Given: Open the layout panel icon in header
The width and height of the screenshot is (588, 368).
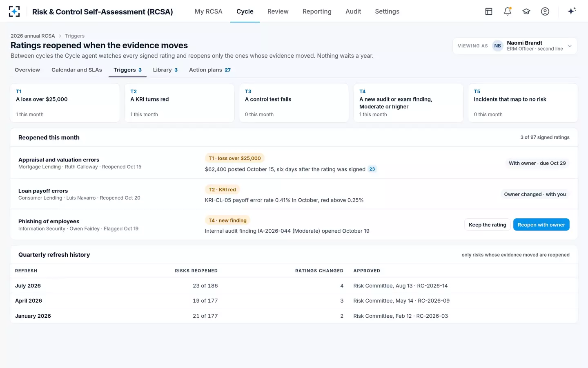Looking at the screenshot, I should (x=489, y=11).
